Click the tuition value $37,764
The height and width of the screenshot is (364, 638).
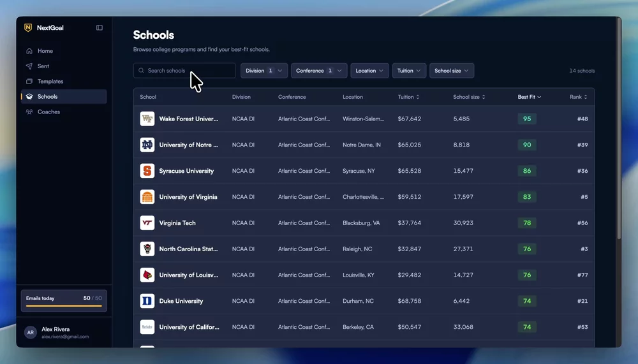coord(410,223)
